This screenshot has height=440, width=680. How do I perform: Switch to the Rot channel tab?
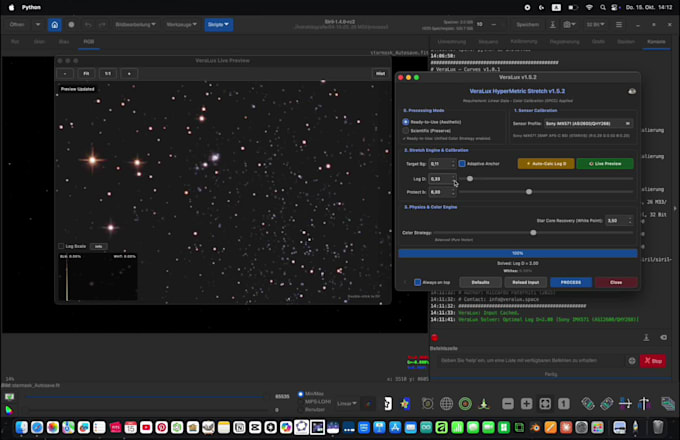(x=15, y=42)
